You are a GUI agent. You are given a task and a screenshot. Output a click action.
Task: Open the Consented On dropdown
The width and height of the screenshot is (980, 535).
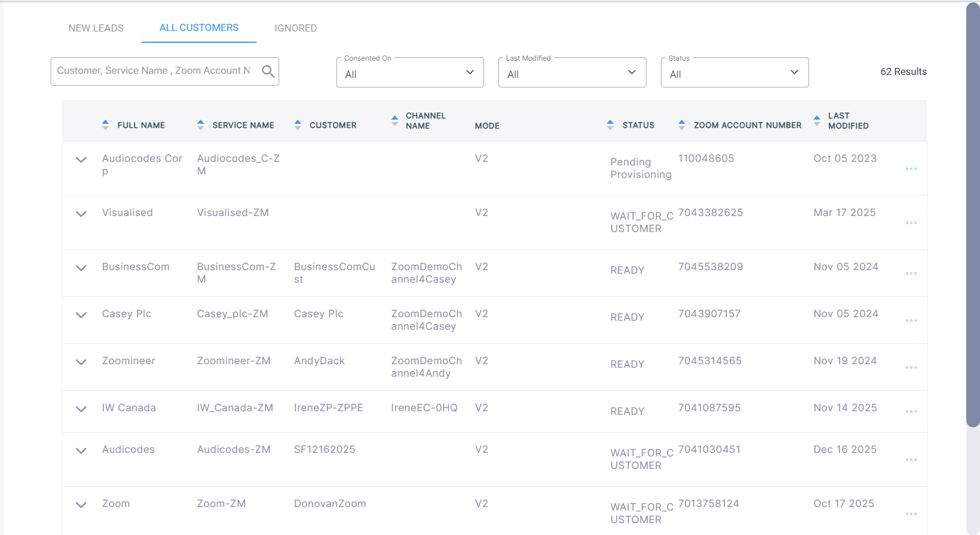[410, 73]
